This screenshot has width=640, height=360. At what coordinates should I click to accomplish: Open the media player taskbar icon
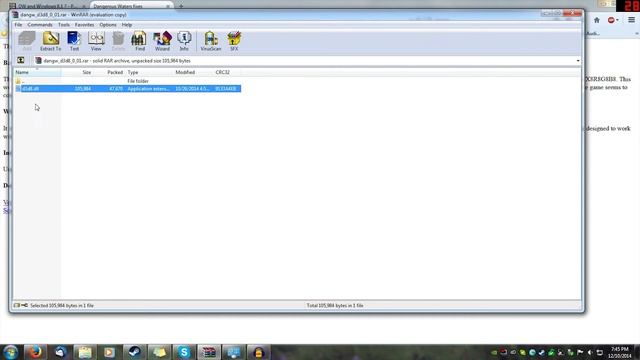[x=109, y=352]
